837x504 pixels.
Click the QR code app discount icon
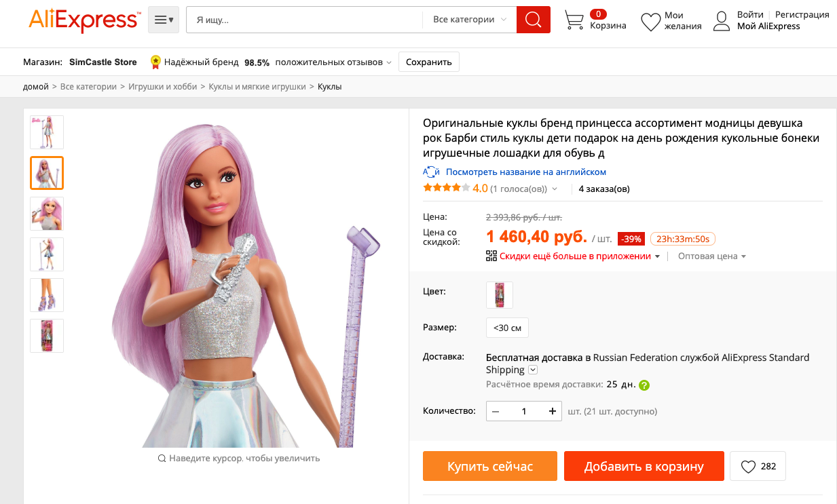point(491,256)
